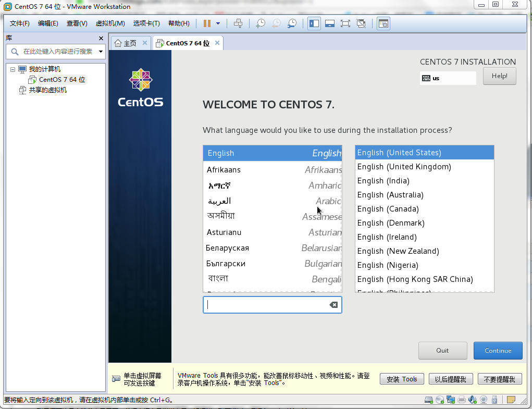Select Български in the language list
Image resolution: width=532 pixels, height=409 pixels.
pyautogui.click(x=273, y=264)
